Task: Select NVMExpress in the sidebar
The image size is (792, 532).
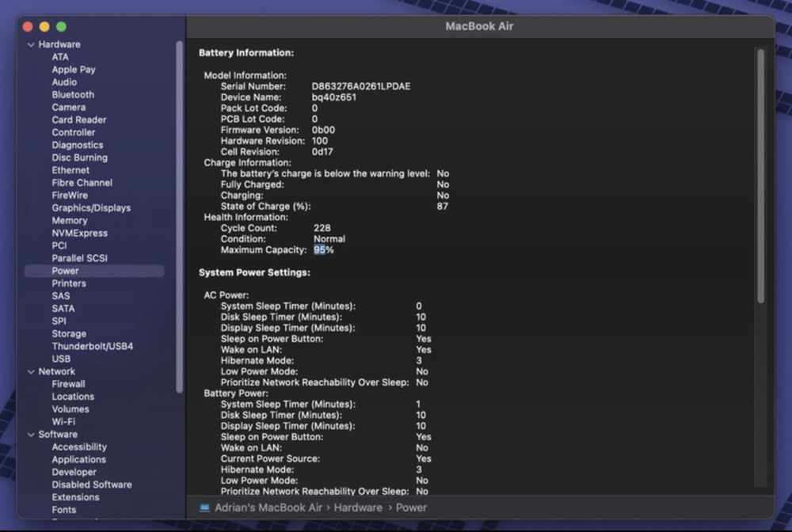Action: click(80, 234)
